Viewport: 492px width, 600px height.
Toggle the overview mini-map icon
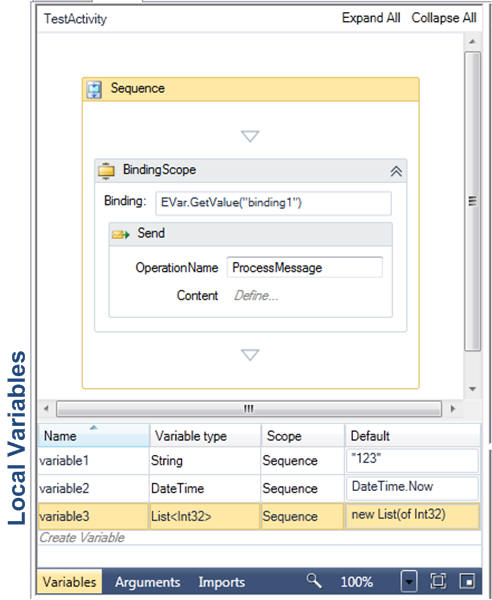pyautogui.click(x=468, y=581)
